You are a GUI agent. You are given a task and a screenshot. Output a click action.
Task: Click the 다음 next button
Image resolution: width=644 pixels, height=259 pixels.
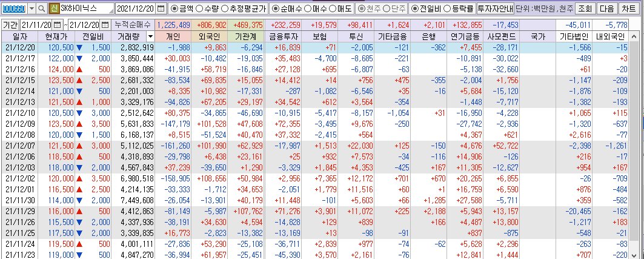(x=606, y=8)
